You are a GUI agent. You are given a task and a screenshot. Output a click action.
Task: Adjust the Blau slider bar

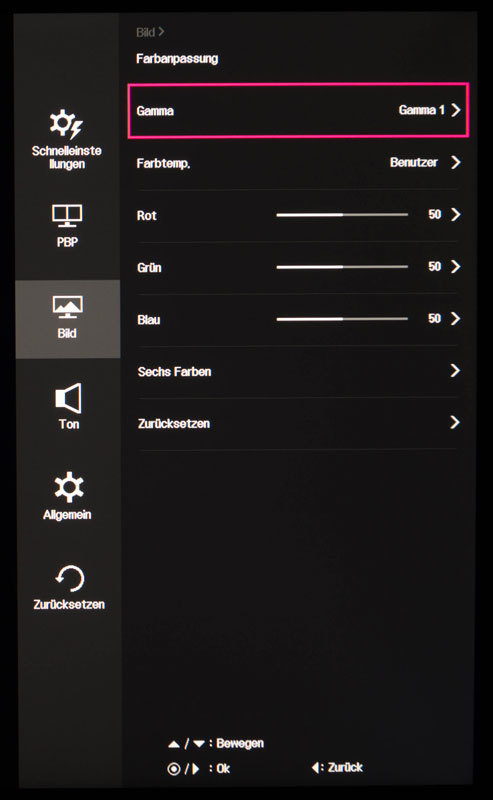(x=342, y=319)
